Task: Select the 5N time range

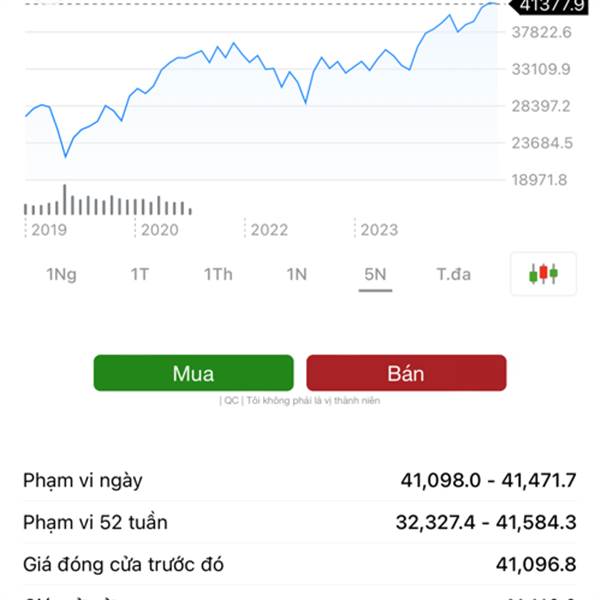Action: pyautogui.click(x=376, y=274)
